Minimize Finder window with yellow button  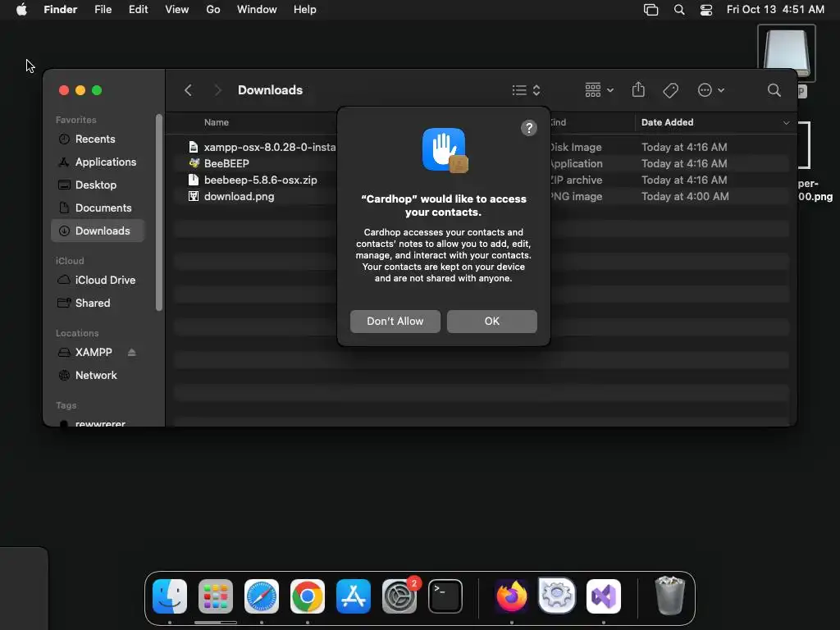point(80,90)
